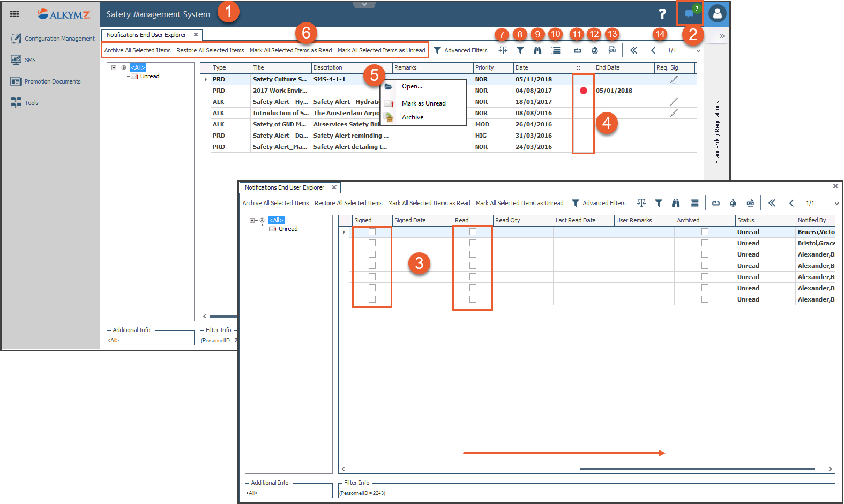Go to first page in front window toolbar

pos(772,203)
